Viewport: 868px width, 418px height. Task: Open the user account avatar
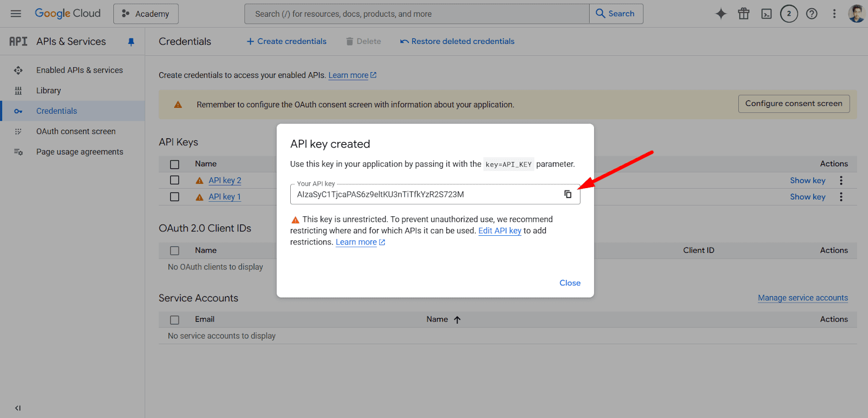pyautogui.click(x=857, y=14)
